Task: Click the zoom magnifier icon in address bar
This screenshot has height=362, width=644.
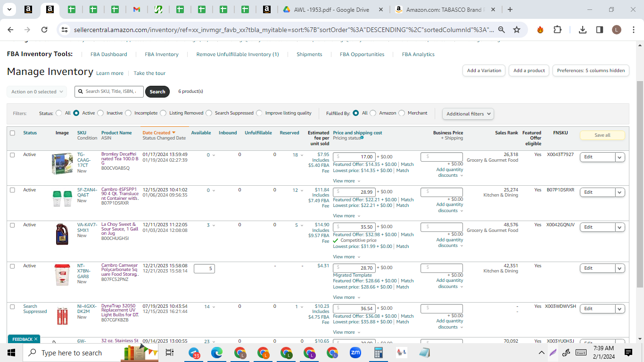Action: (x=502, y=30)
